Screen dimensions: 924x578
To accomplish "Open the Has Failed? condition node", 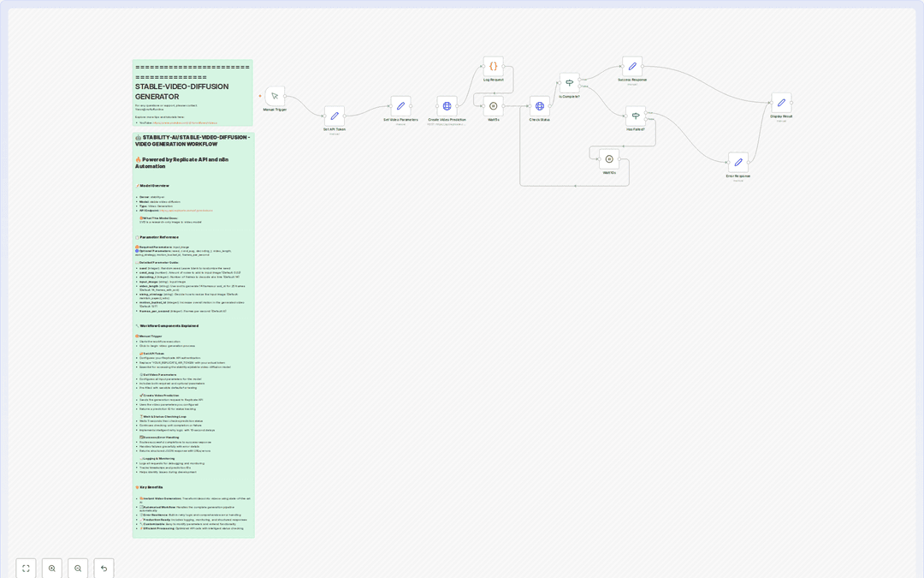I will coord(634,116).
